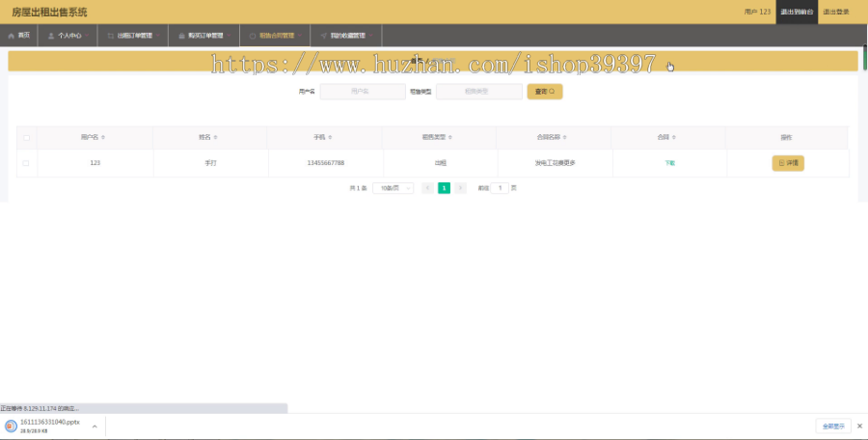
Task: Click the green 下载 download link
Action: point(670,163)
